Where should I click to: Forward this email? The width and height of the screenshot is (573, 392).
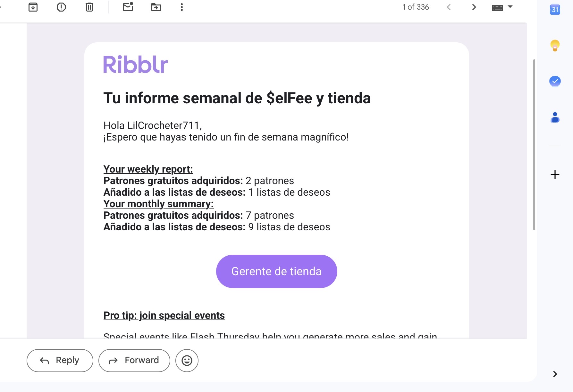coord(134,361)
